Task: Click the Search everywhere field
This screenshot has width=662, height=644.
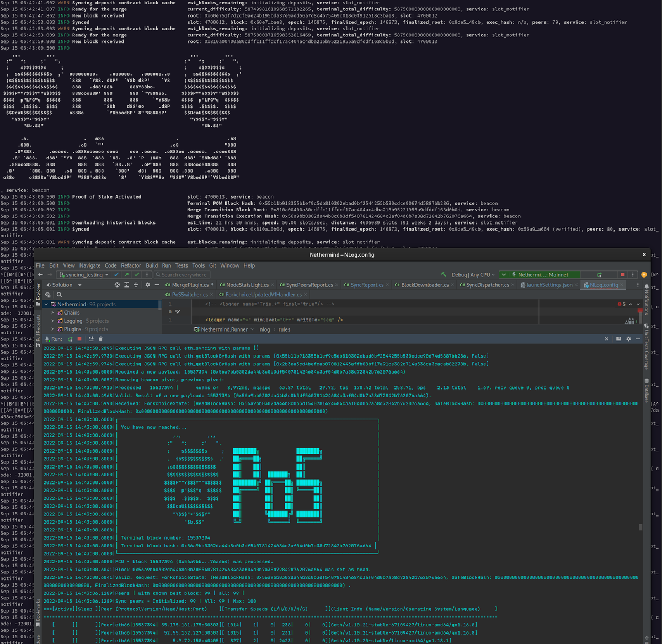Action: click(182, 275)
